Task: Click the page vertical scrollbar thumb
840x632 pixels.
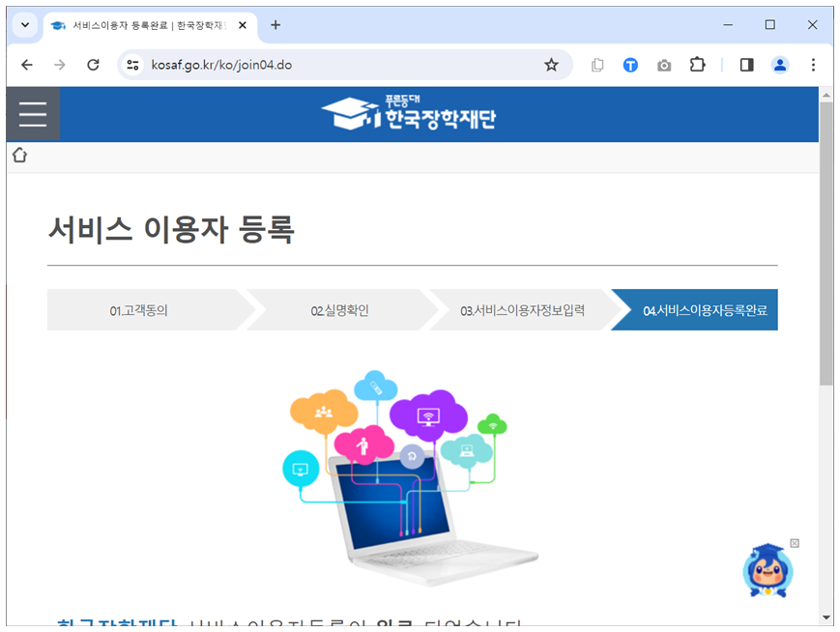Action: pyautogui.click(x=826, y=243)
